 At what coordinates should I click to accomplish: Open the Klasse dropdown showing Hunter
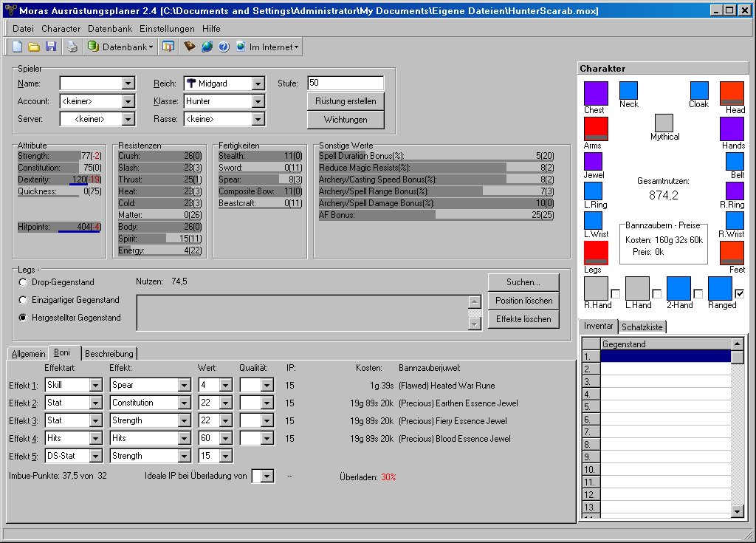258,101
